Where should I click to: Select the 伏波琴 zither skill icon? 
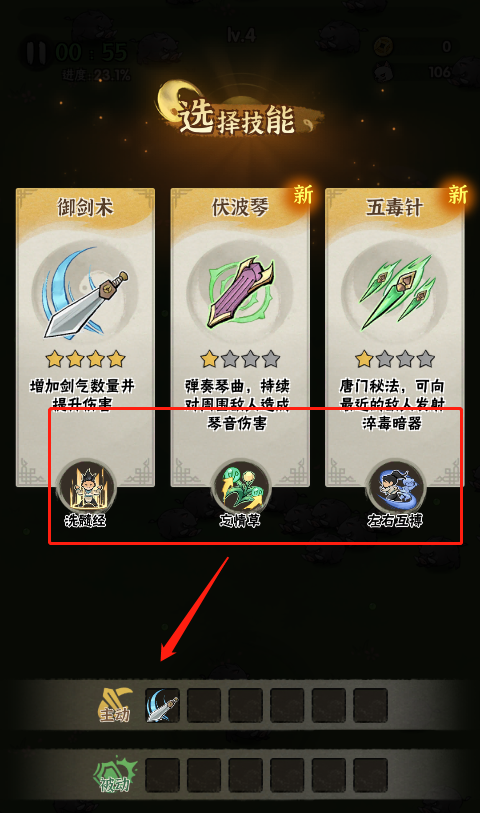point(240,293)
